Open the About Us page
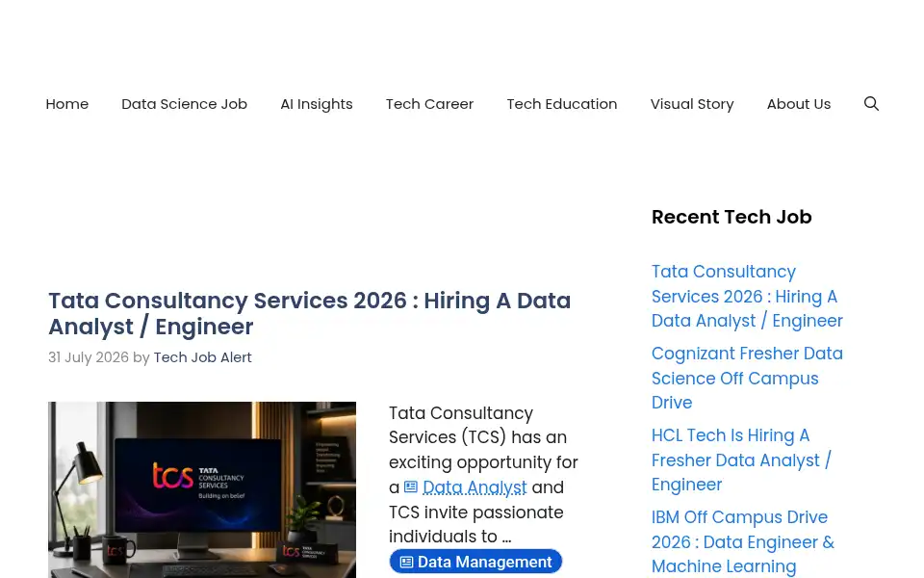 pos(799,104)
